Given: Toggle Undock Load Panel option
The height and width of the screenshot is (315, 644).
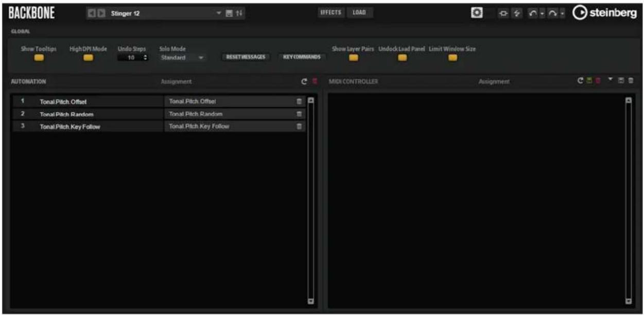Looking at the screenshot, I should [403, 58].
